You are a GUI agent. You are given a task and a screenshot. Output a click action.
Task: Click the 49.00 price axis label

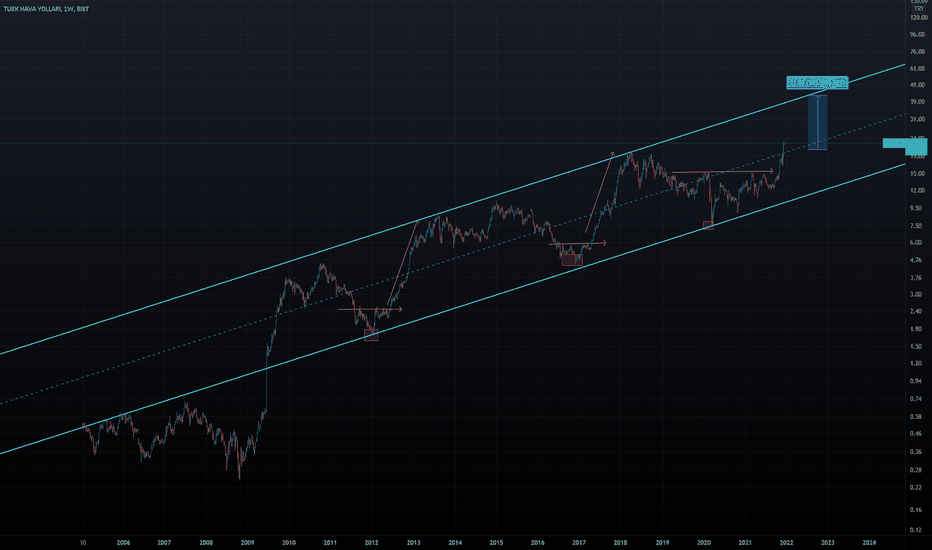918,86
